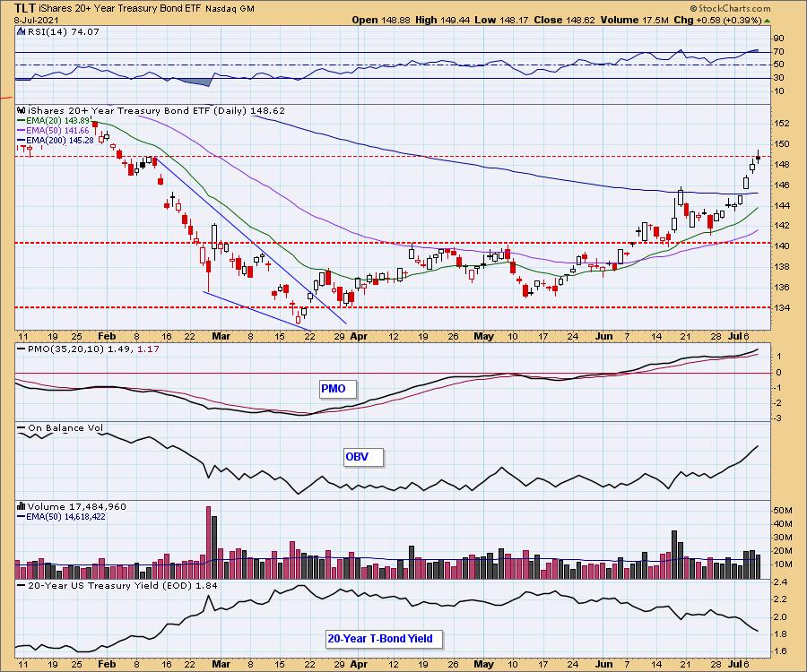Click the 134 price axis label
This screenshot has height=672, width=807.
tap(782, 308)
